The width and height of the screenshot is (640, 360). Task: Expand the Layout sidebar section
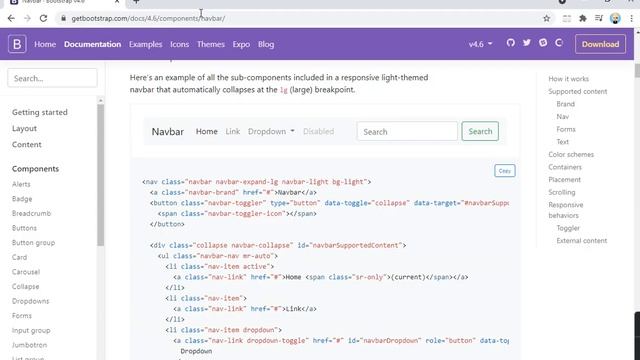click(24, 129)
